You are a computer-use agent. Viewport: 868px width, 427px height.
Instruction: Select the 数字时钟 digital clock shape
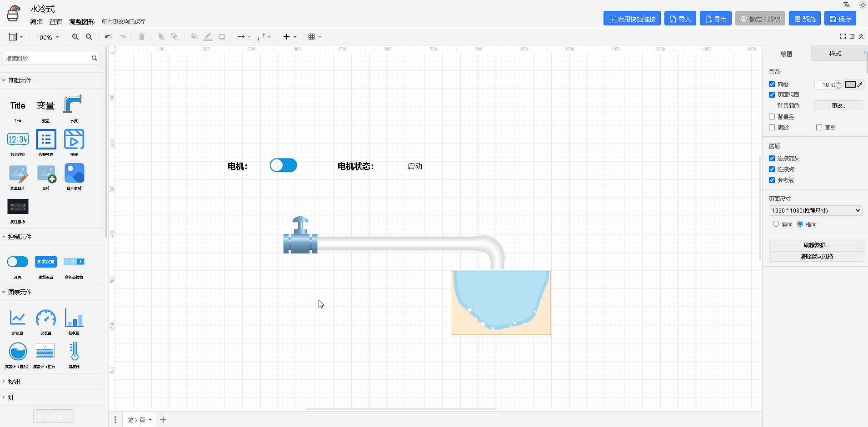18,139
